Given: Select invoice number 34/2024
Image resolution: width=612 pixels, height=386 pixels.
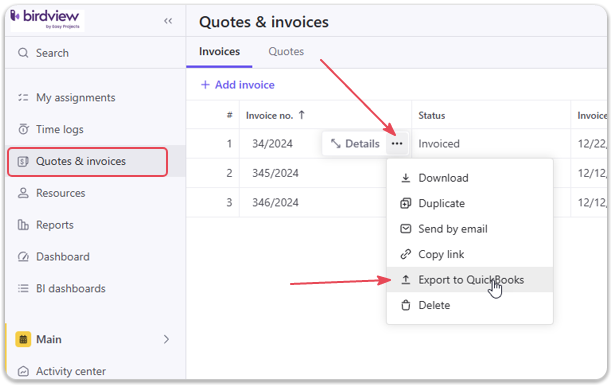Looking at the screenshot, I should [x=272, y=144].
